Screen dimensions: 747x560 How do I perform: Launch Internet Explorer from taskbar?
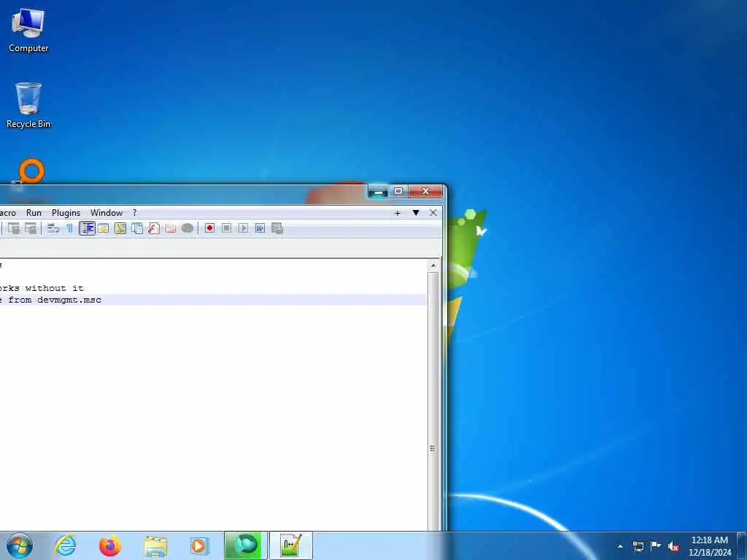[x=65, y=545]
